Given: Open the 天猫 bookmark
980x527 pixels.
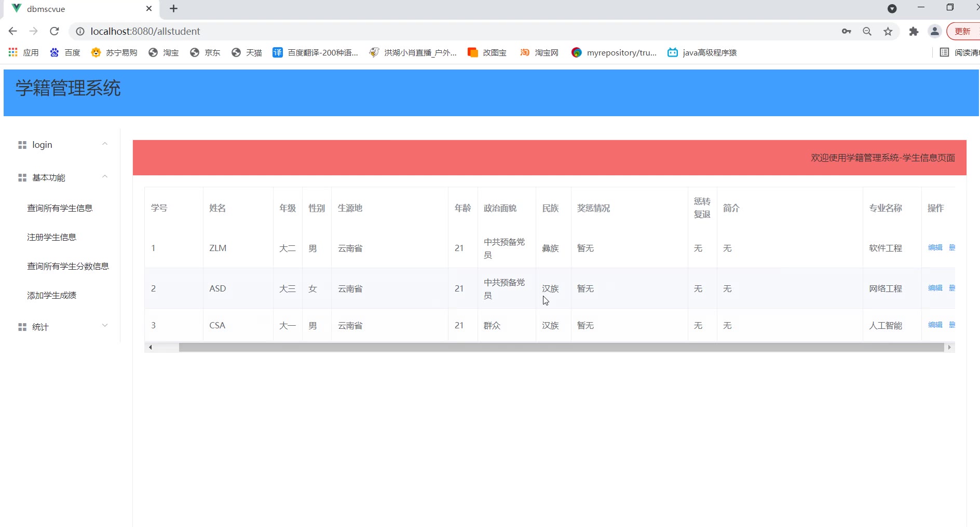Looking at the screenshot, I should (x=247, y=52).
